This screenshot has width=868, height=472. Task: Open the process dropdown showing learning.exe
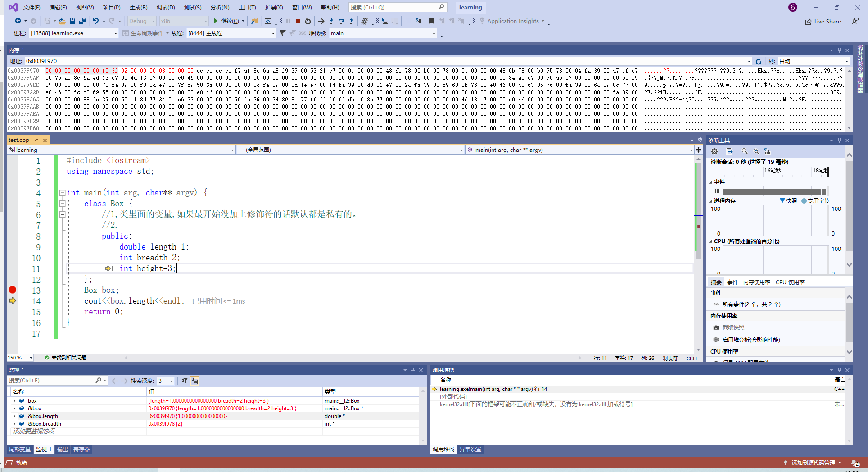tap(74, 33)
